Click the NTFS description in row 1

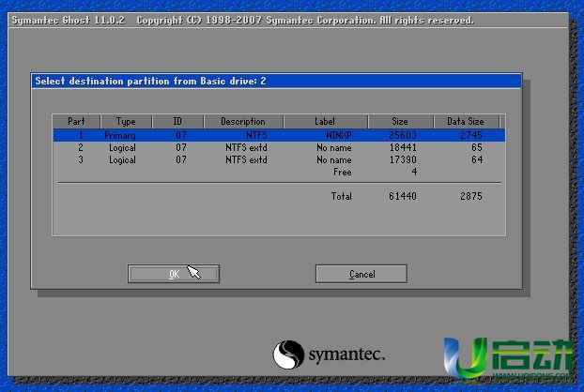click(256, 135)
